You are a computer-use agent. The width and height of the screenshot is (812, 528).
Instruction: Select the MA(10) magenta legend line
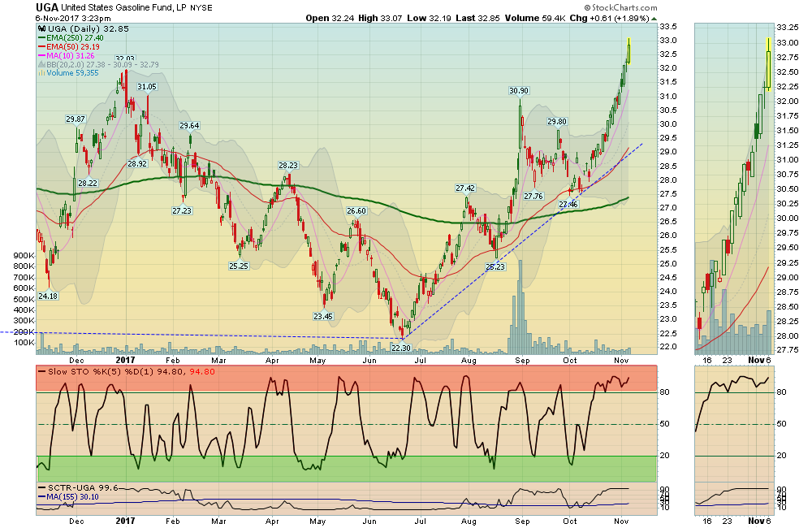point(42,55)
